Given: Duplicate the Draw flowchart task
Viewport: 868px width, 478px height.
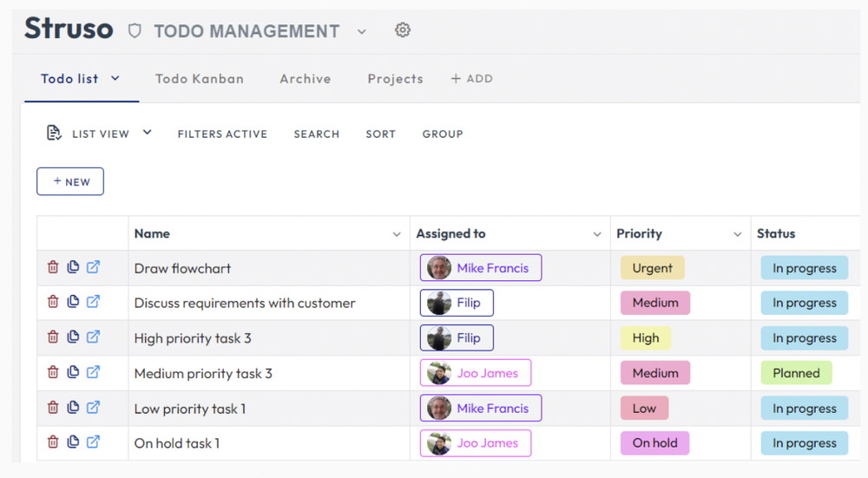Looking at the screenshot, I should (73, 266).
